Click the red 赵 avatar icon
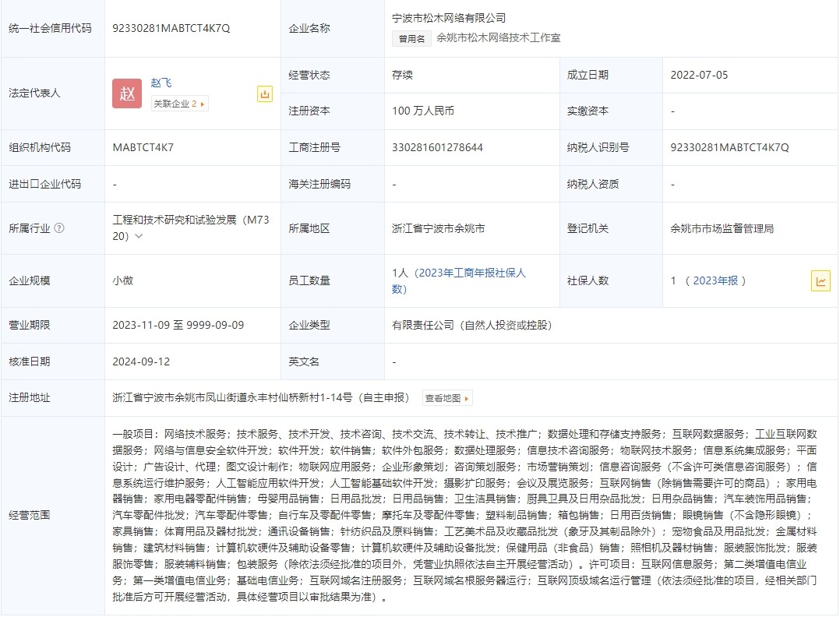Viewport: 840px width, 617px height. click(x=127, y=93)
